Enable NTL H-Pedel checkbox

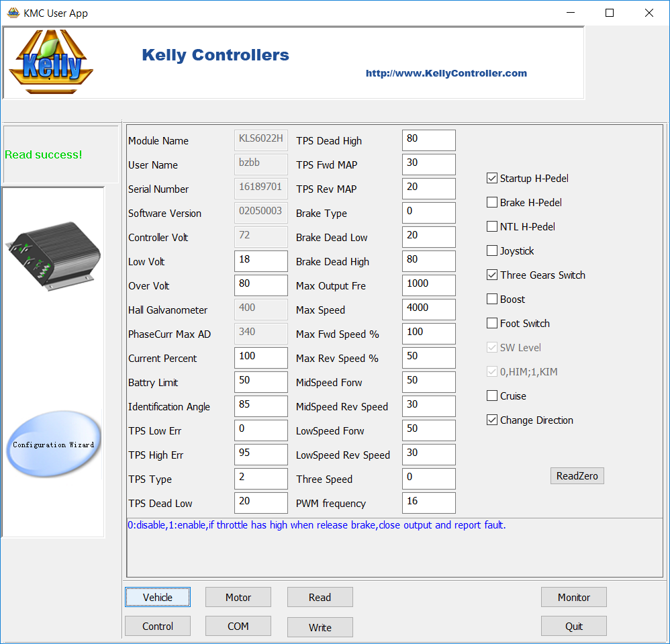click(492, 226)
